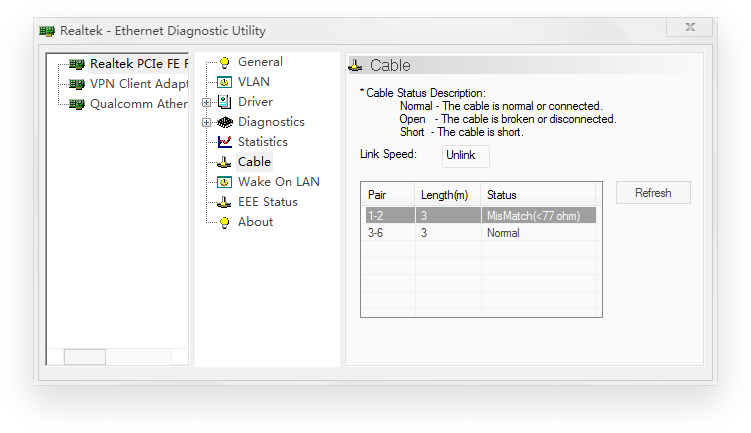Open the VLAN page

coord(254,82)
